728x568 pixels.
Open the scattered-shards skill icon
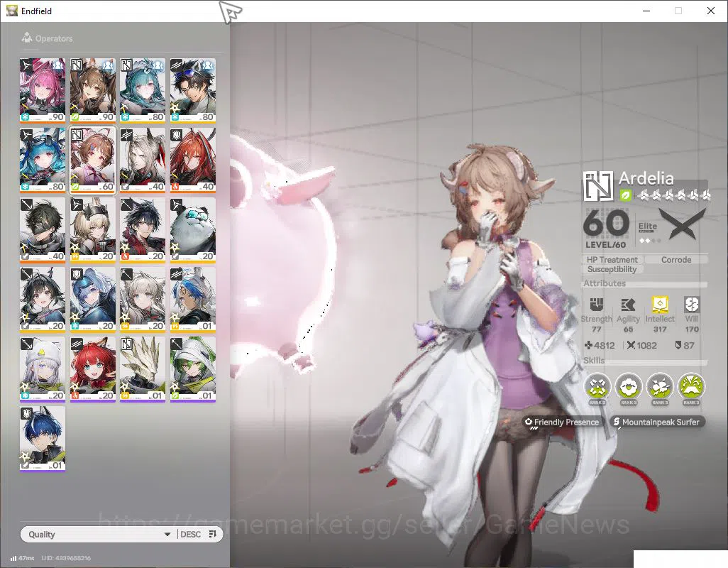click(x=597, y=387)
